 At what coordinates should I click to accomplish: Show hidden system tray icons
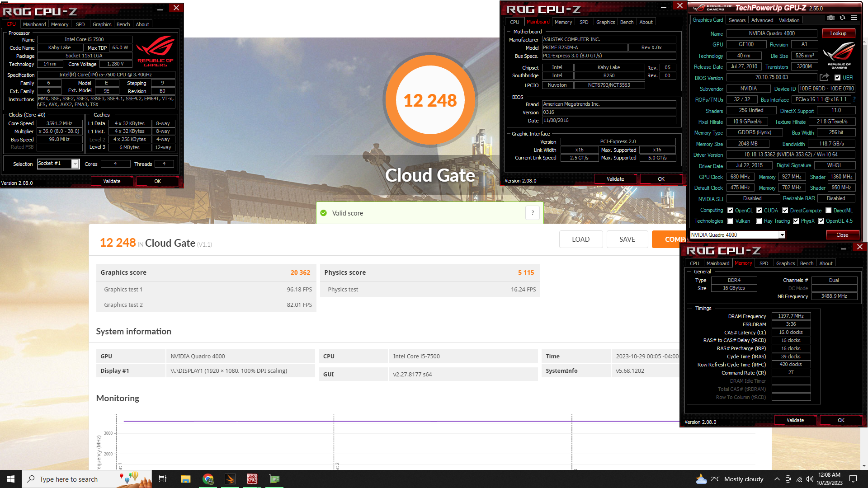pos(777,479)
